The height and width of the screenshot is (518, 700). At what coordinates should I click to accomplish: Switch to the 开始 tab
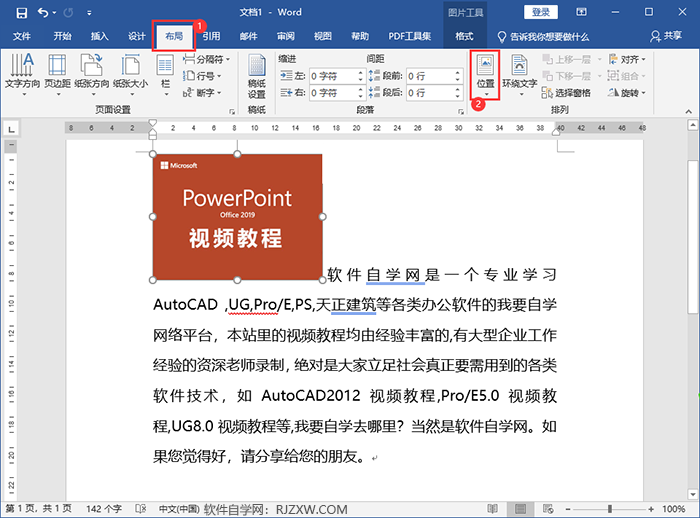tap(62, 36)
